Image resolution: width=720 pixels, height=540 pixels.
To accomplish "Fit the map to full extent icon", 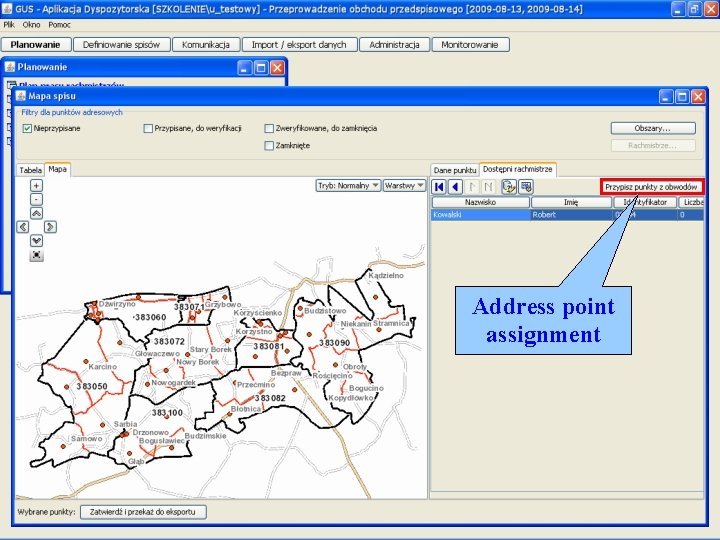I will point(36,255).
